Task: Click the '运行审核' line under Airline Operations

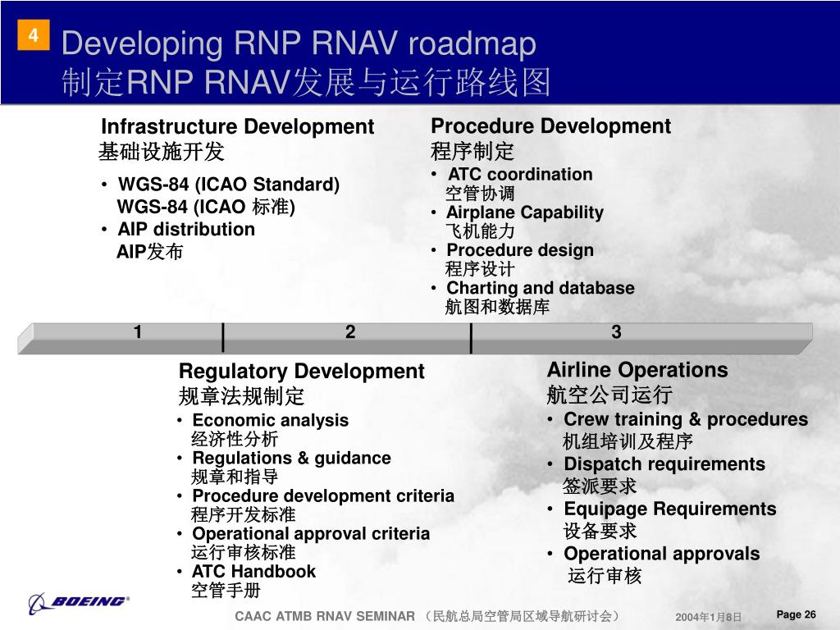Action: tap(605, 576)
